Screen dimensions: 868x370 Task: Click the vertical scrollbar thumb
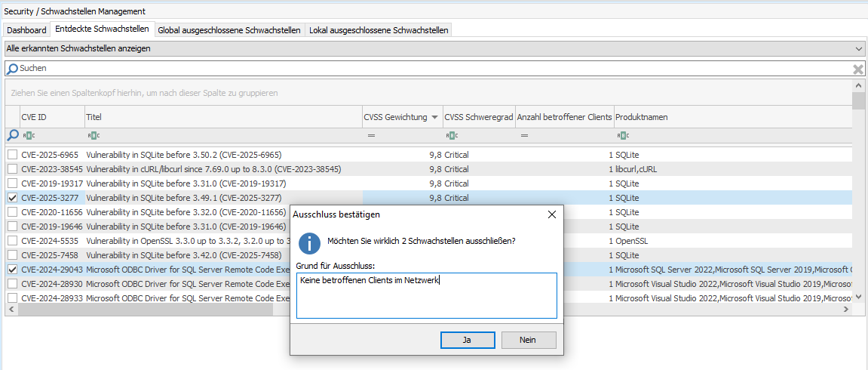[x=858, y=101]
